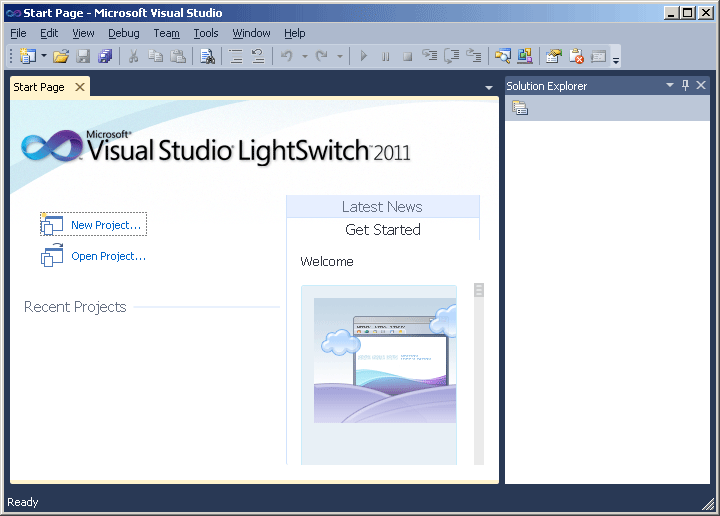This screenshot has height=516, width=720.
Task: Open the Redo history dropdown arrow
Action: pos(340,56)
